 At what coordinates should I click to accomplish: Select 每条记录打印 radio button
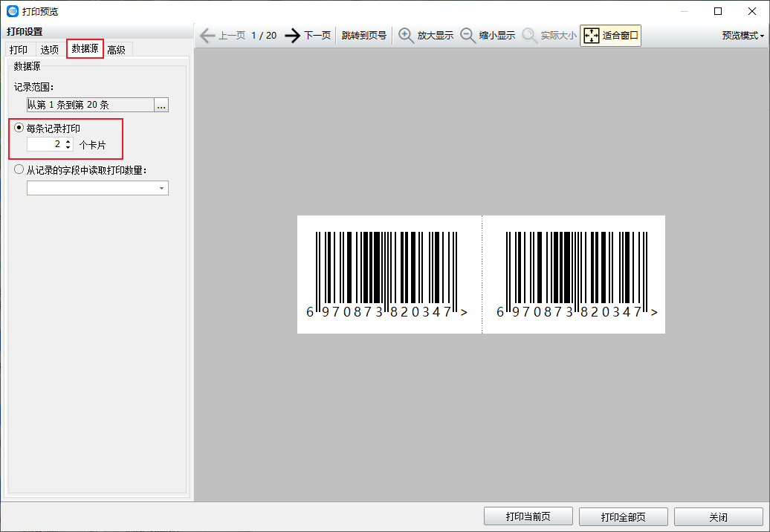pos(19,128)
